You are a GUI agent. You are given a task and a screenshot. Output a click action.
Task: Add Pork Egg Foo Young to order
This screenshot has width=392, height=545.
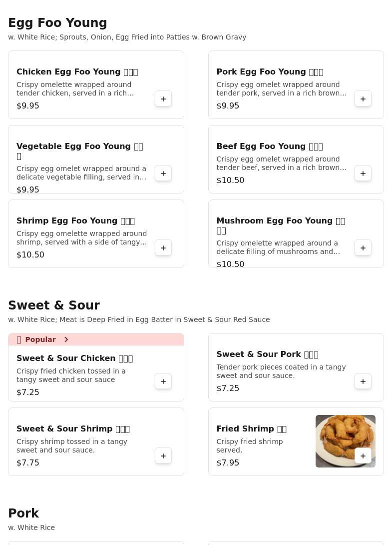click(363, 99)
